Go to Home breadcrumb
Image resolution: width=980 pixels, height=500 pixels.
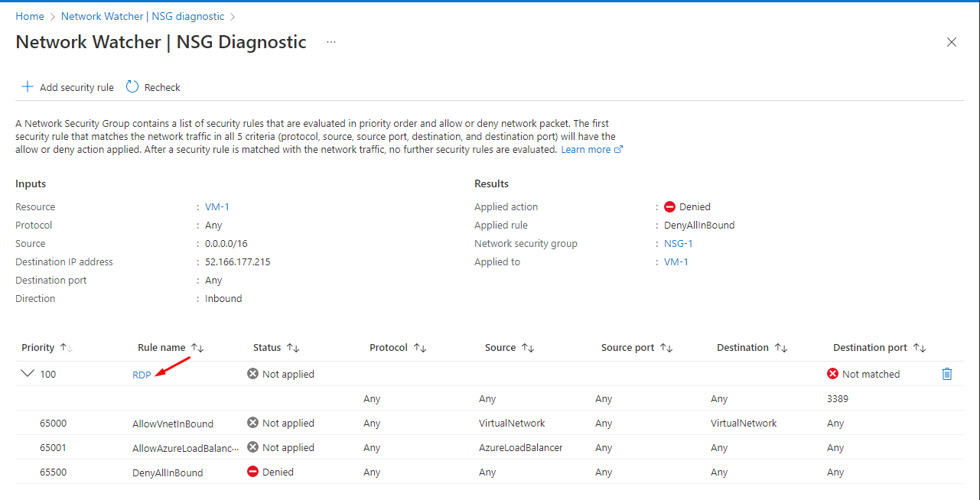pyautogui.click(x=30, y=16)
